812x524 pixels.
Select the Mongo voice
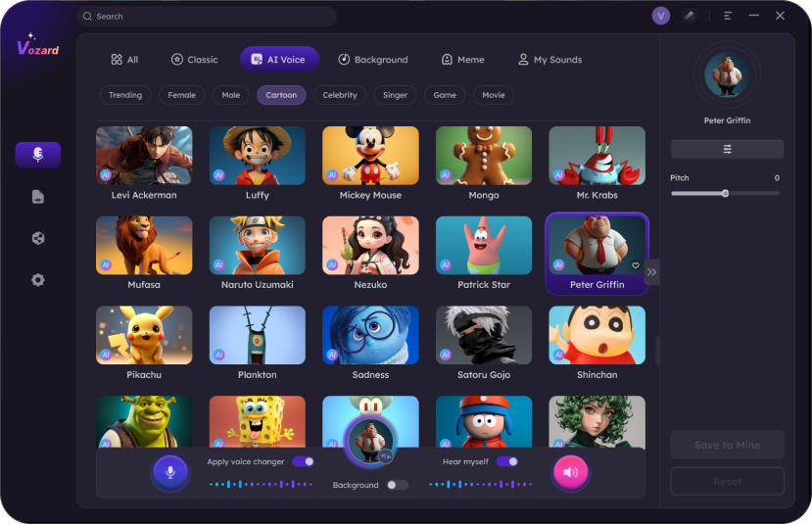click(x=484, y=164)
